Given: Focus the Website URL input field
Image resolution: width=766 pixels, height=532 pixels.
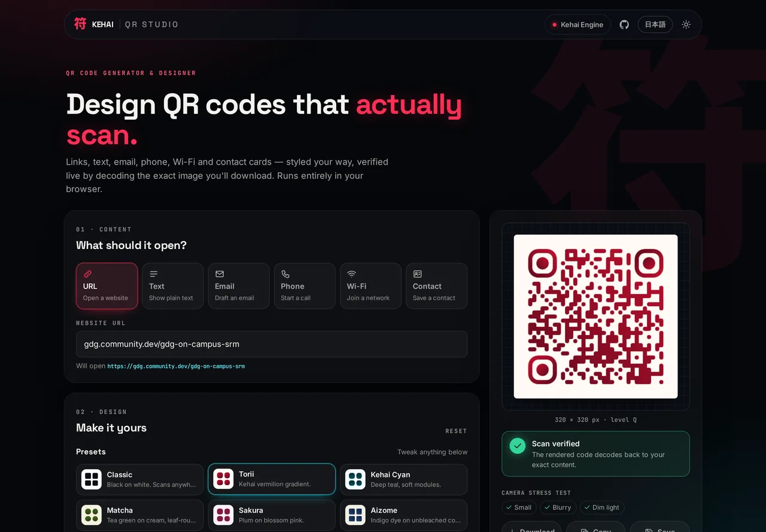Looking at the screenshot, I should [x=272, y=344].
